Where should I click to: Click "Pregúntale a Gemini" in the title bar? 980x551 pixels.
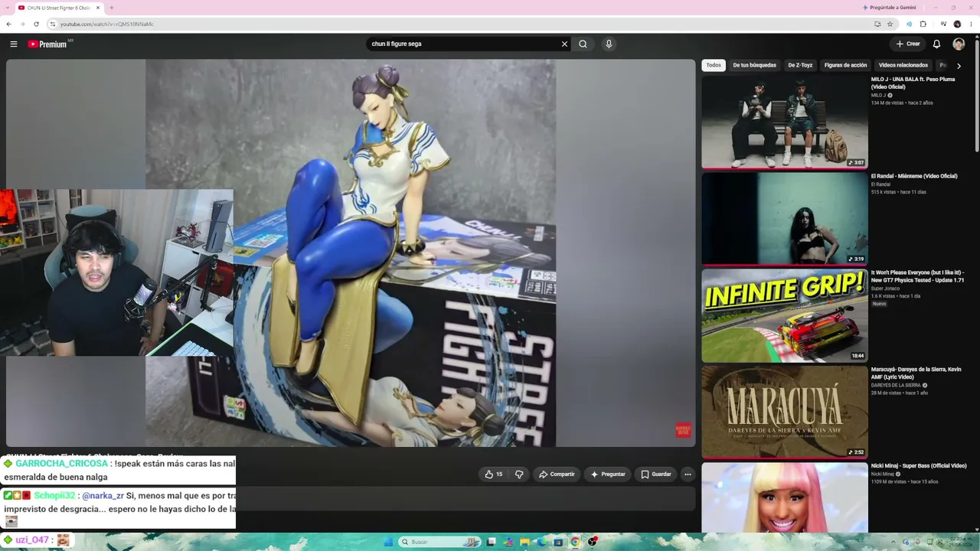pyautogui.click(x=889, y=8)
